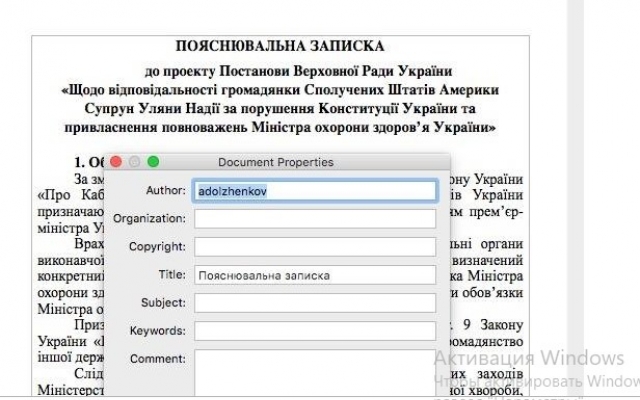Image resolution: width=640 pixels, height=400 pixels.
Task: Click the heading ПОЯСНЮВАЛЬНА ЗАПИСКА in the document
Action: tap(280, 46)
